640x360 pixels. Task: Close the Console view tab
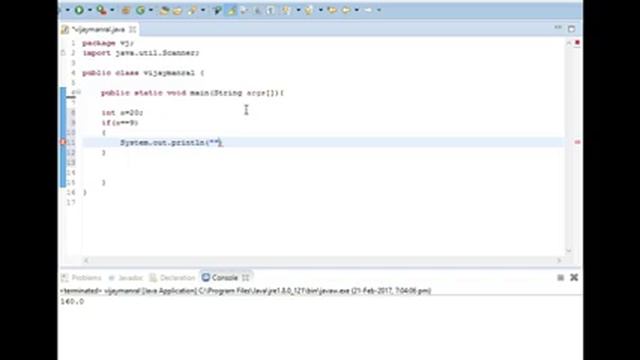click(x=245, y=278)
